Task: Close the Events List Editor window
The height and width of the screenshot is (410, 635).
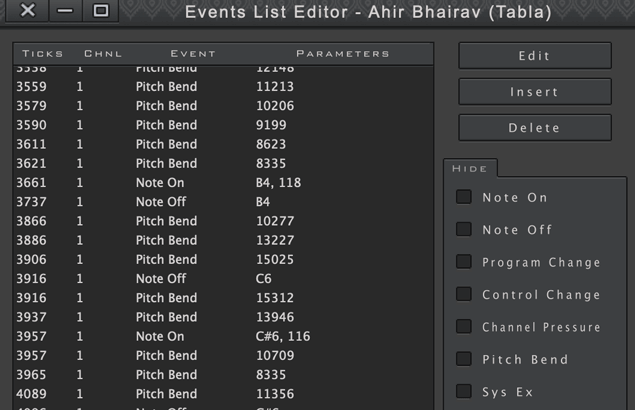Action: click(x=28, y=10)
